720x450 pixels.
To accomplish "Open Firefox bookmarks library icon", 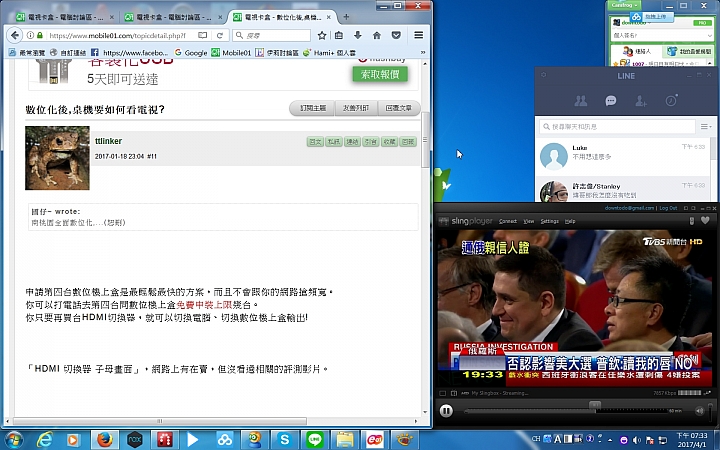I will pos(339,35).
